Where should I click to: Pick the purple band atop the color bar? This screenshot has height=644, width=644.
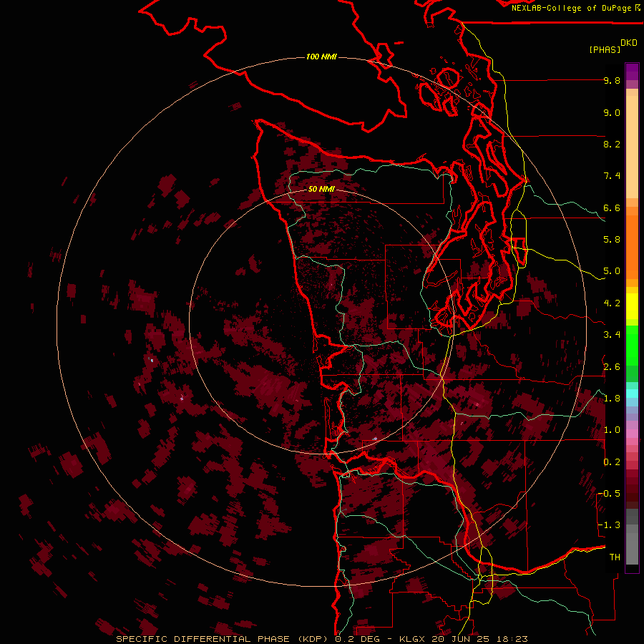tap(632, 72)
